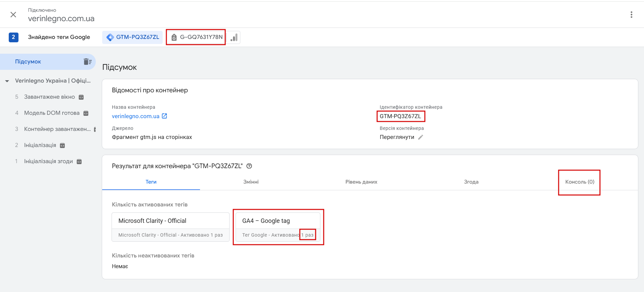Select event 4 Модель DOM готова
Screen dimensions: 644x292
coord(51,113)
